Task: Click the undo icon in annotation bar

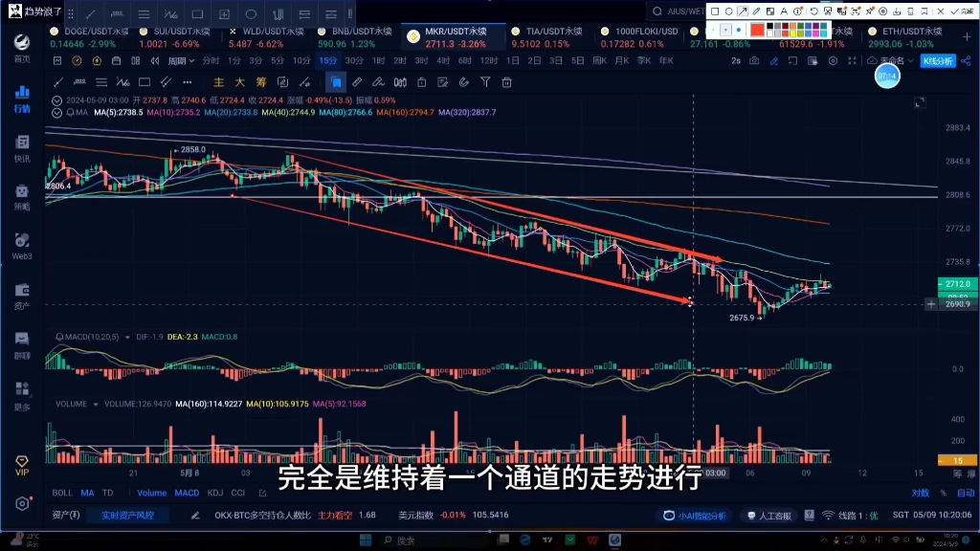Action: tap(813, 11)
